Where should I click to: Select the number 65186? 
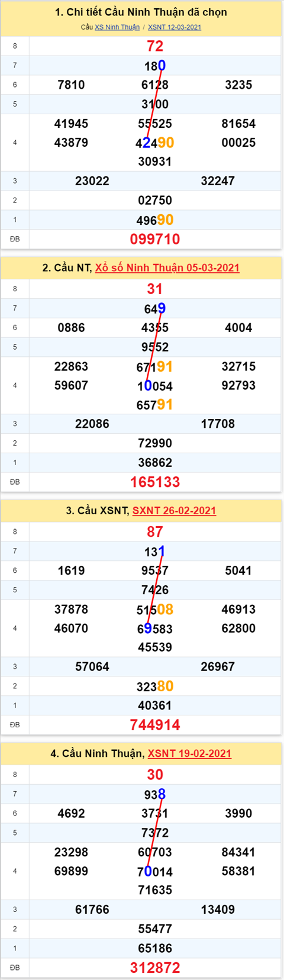click(x=155, y=949)
